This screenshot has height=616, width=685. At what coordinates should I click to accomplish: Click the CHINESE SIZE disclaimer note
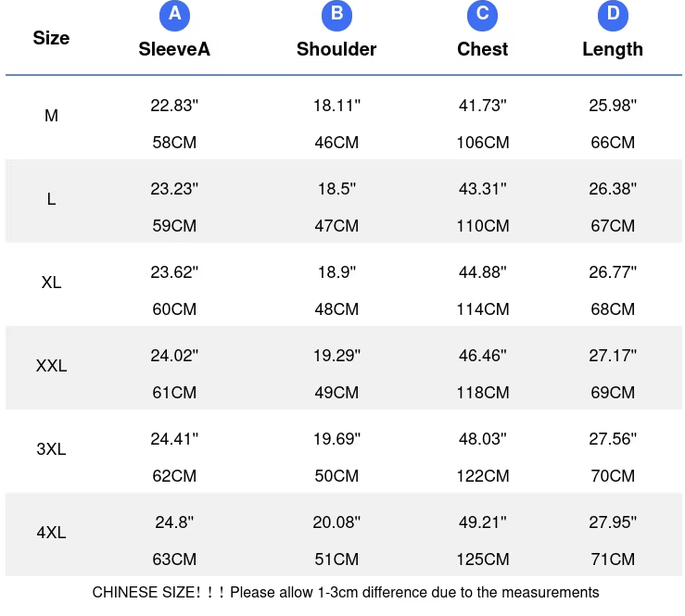(346, 592)
